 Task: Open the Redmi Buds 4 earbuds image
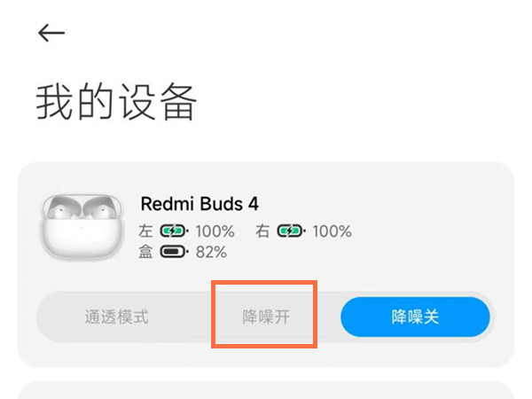click(80, 226)
